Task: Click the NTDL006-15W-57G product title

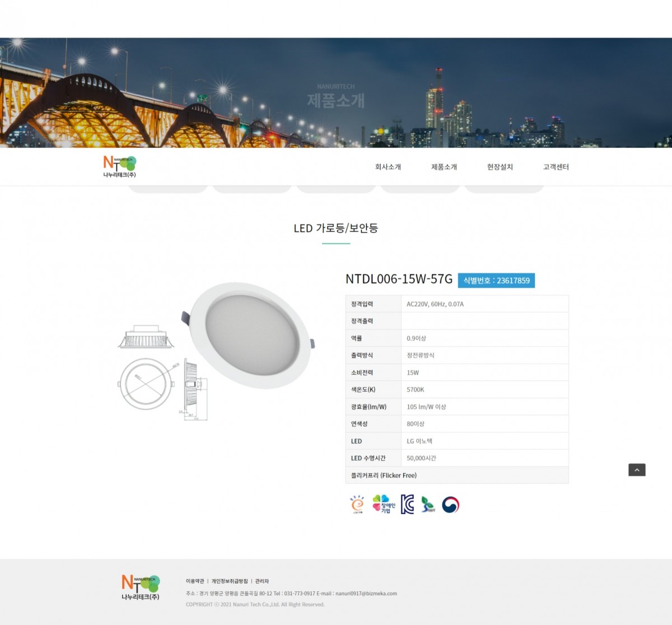Action: 399,279
